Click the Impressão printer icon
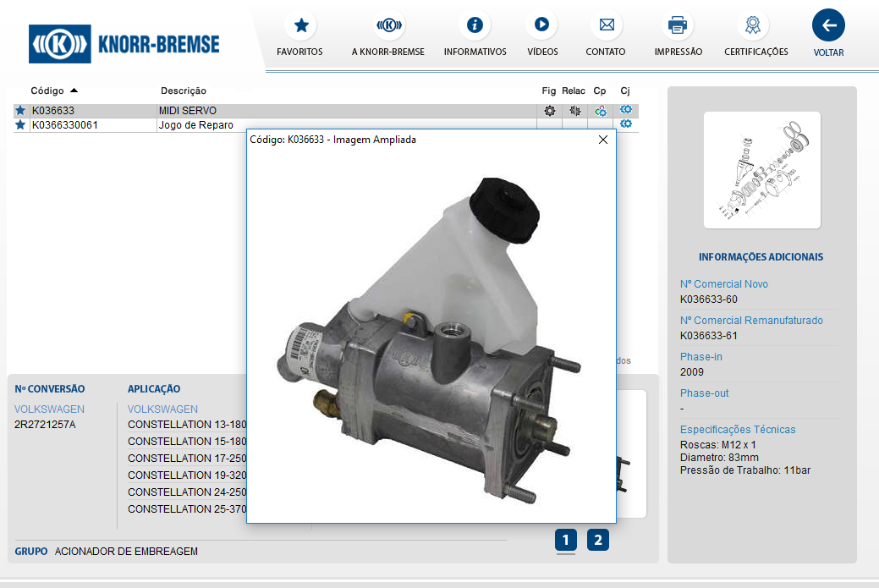Screen dimensions: 879x588 point(678,26)
